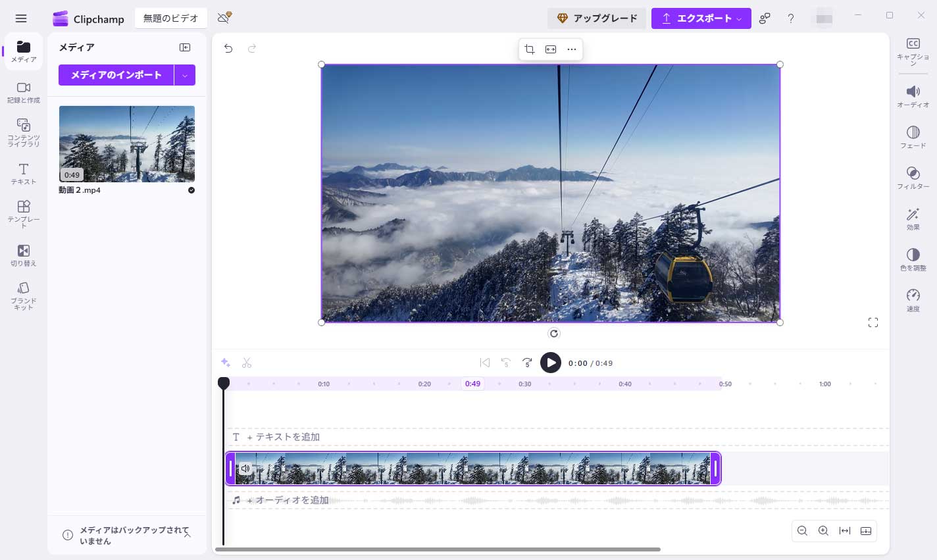Collapse the メディア panel with the panel icon
The height and width of the screenshot is (560, 937).
coord(185,47)
